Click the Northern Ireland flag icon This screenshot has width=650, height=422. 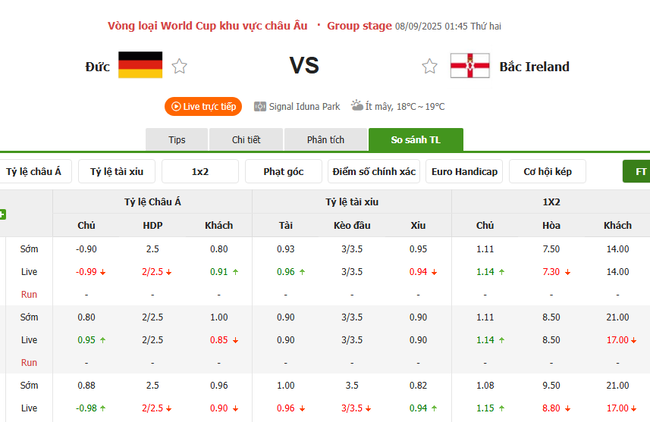click(469, 66)
